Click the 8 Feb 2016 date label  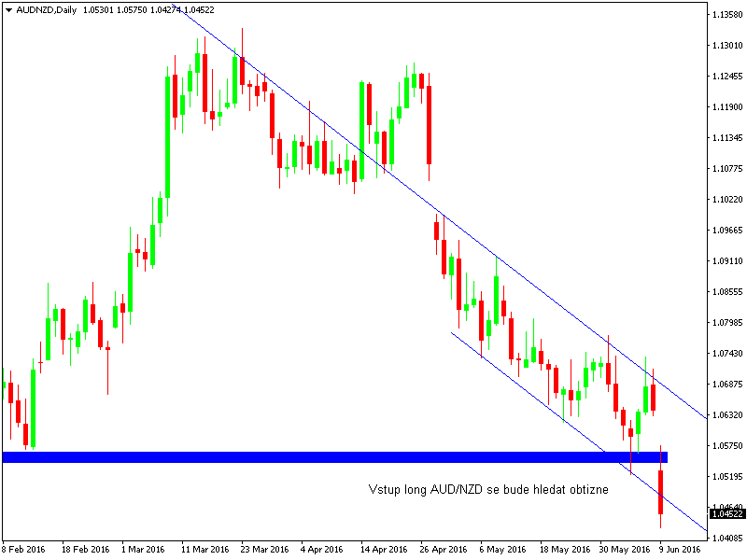24,550
